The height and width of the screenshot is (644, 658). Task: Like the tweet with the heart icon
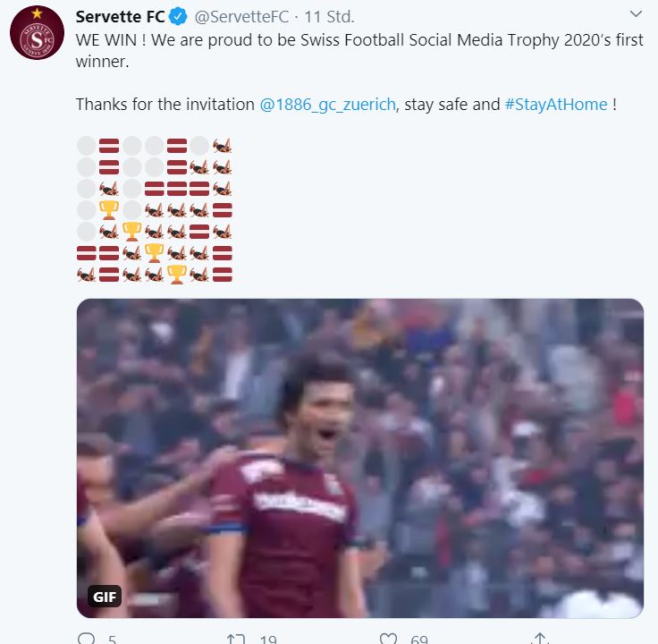[388, 638]
